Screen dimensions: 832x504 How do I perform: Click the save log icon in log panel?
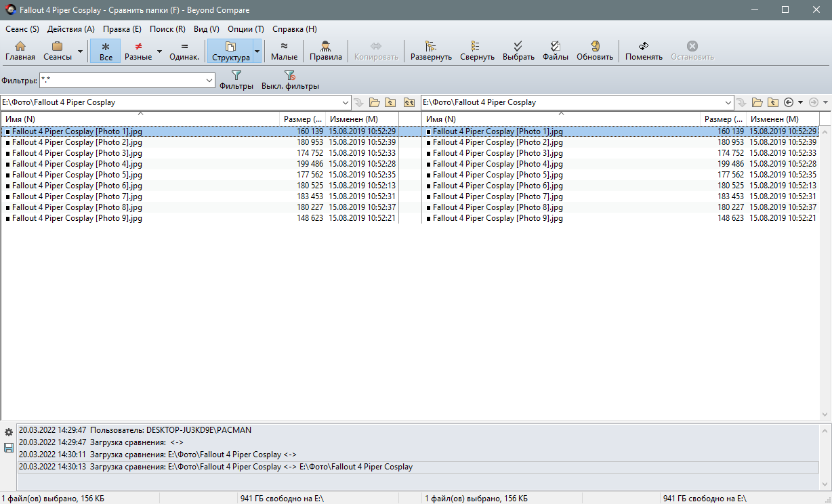[x=9, y=448]
